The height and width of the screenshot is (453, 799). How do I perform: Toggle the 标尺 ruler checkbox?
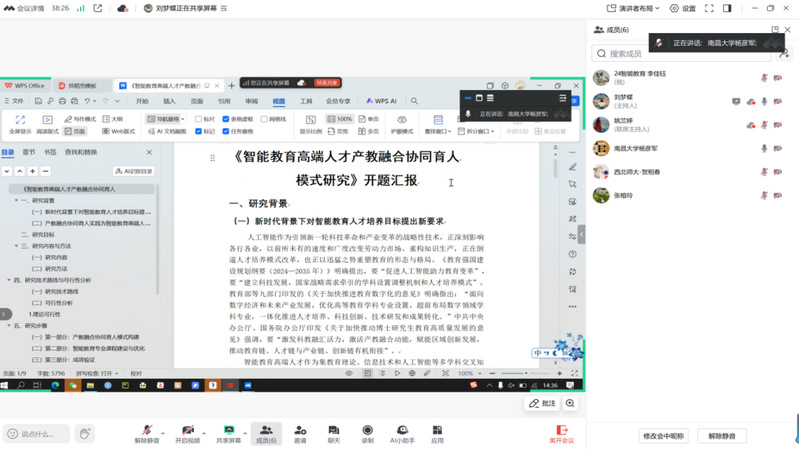(199, 119)
